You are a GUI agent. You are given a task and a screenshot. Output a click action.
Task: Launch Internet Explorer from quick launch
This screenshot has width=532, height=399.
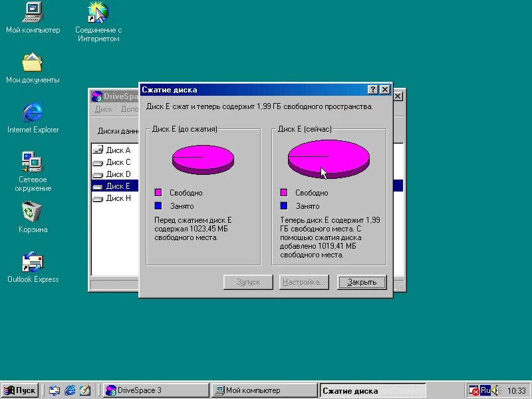tap(70, 390)
